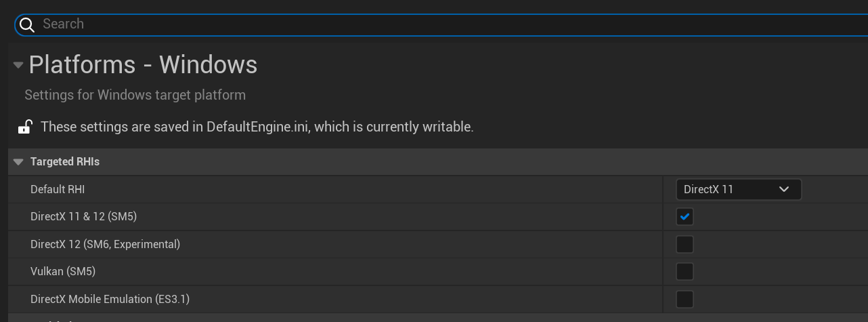Viewport: 868px width, 322px height.
Task: Click the DirectX 11 & 12 (SM5) label
Action: tap(83, 217)
